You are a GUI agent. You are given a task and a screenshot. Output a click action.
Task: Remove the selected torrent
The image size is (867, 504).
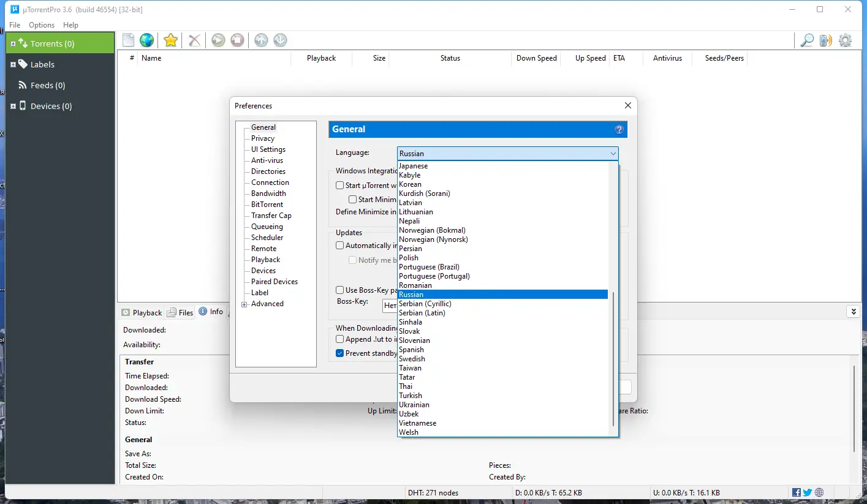point(194,40)
